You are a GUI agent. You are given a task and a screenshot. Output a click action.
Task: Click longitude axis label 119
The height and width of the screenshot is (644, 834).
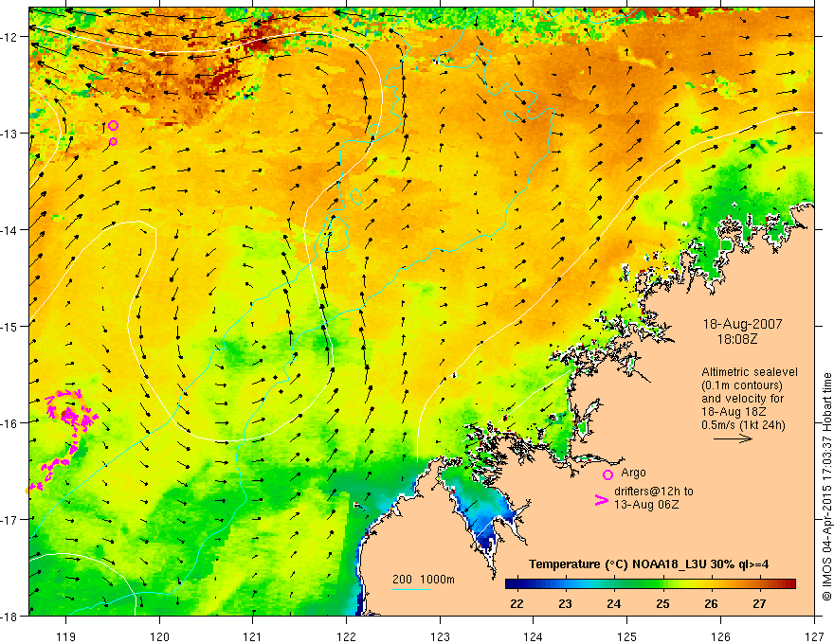coord(65,636)
